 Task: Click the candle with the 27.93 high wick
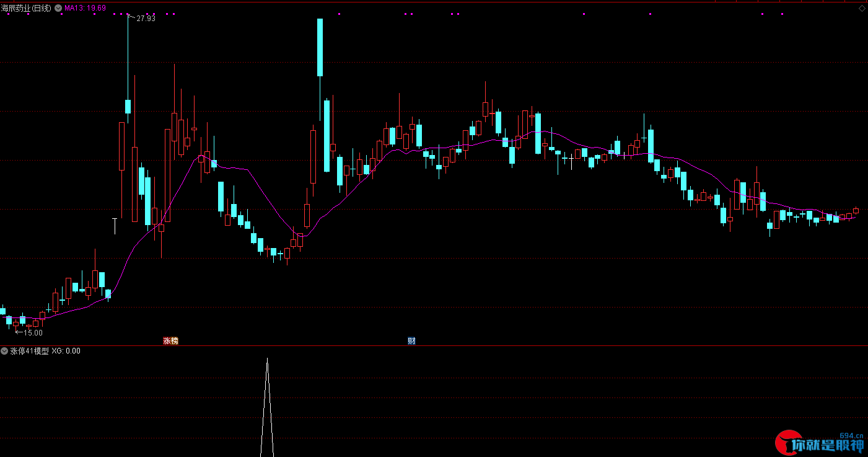(128, 107)
